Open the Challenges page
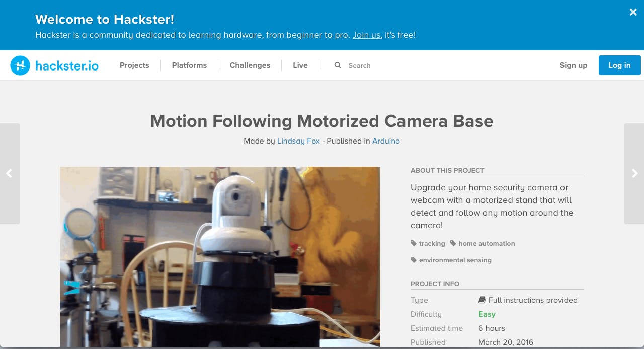644x349 pixels. (x=250, y=65)
